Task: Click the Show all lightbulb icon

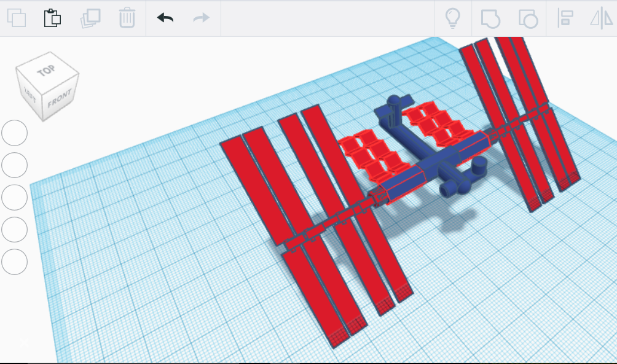Action: 452,18
